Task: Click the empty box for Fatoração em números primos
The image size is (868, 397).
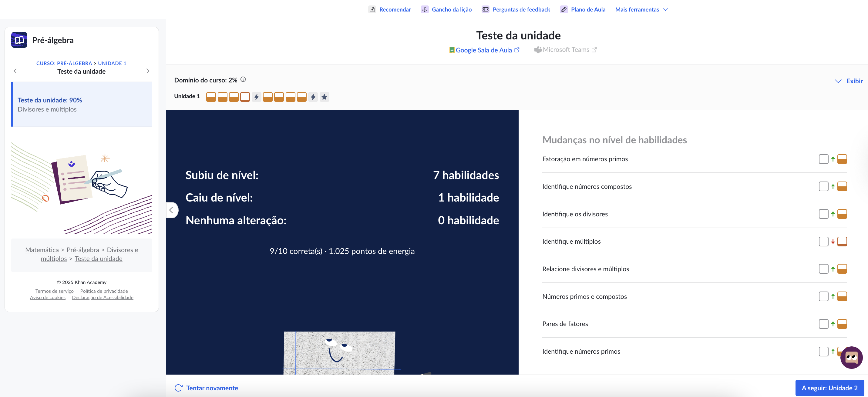Action: click(x=823, y=159)
